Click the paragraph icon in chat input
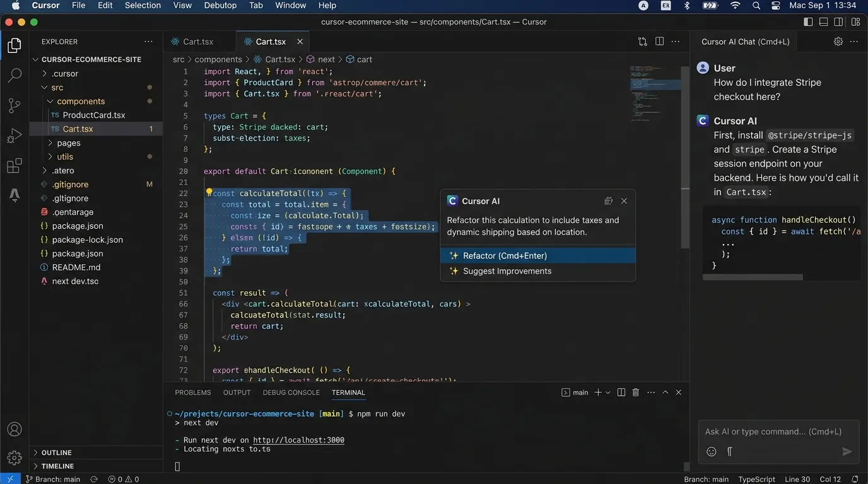868x484 pixels. tap(729, 451)
